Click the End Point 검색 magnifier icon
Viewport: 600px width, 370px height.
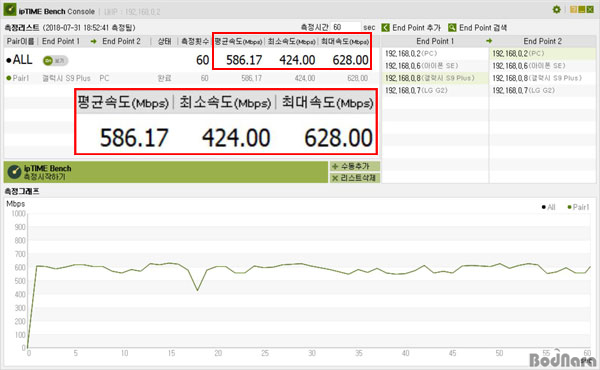click(x=452, y=28)
